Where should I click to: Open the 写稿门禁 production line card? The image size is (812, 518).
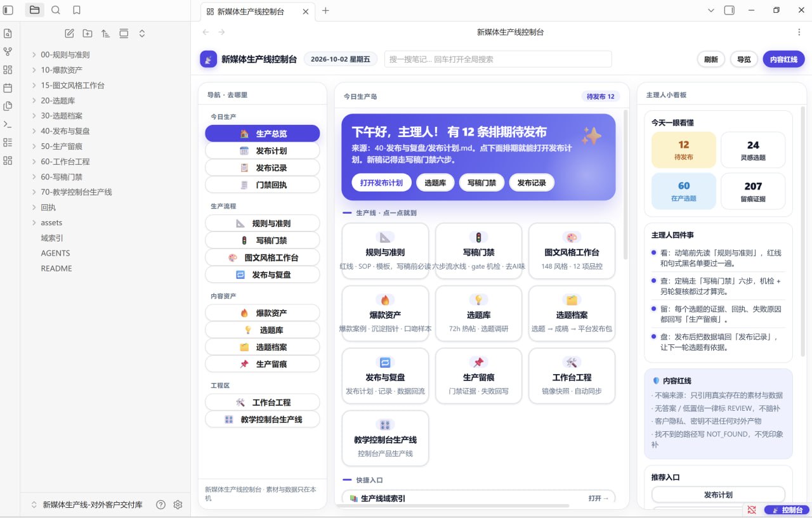click(478, 251)
